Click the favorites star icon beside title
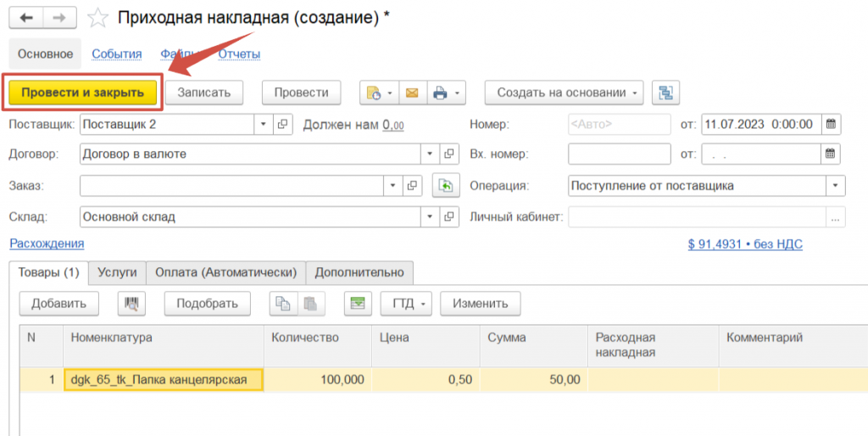This screenshot has height=436, width=868. (x=99, y=18)
